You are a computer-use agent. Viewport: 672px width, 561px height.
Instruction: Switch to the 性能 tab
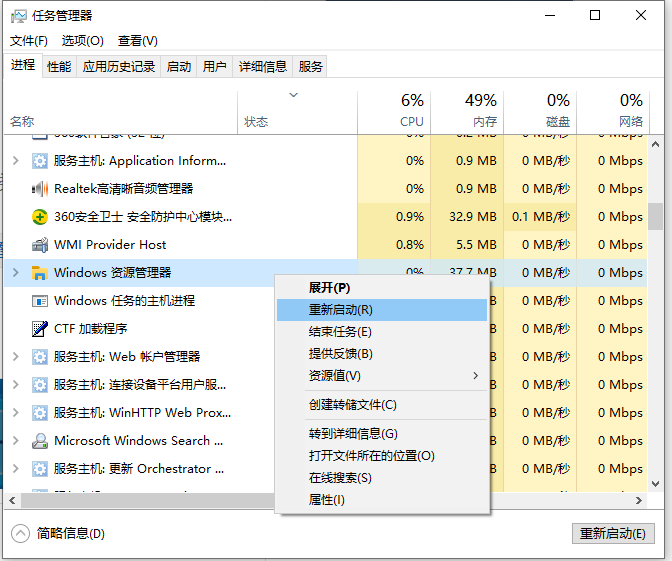59,67
